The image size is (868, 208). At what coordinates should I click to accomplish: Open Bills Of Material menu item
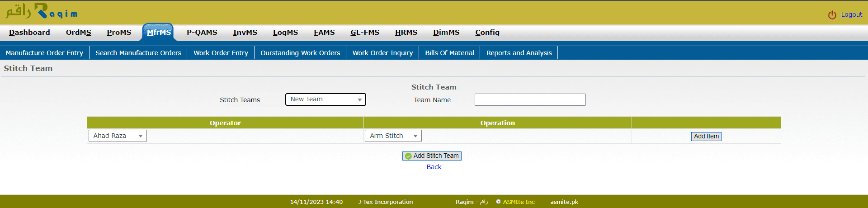pyautogui.click(x=449, y=53)
